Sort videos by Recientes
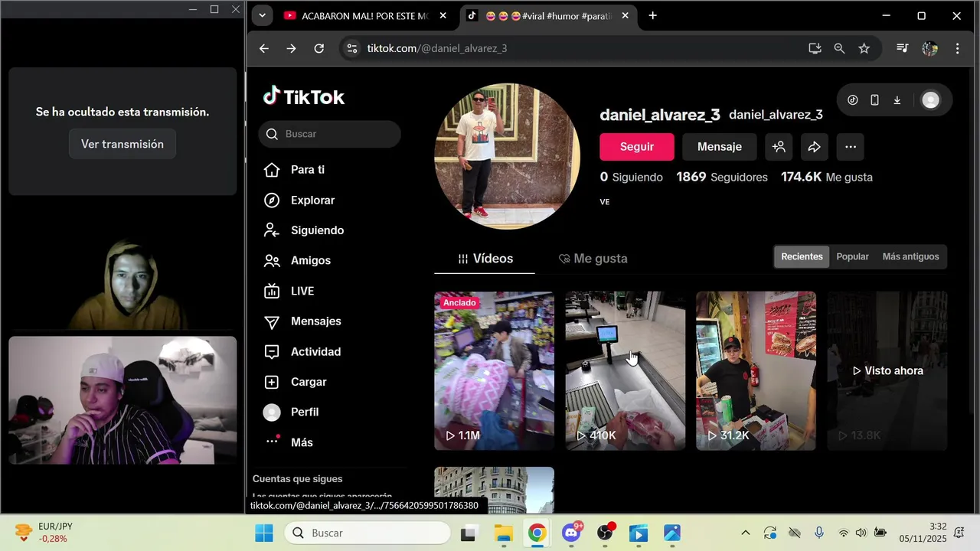Viewport: 980px width, 551px height. pyautogui.click(x=802, y=257)
